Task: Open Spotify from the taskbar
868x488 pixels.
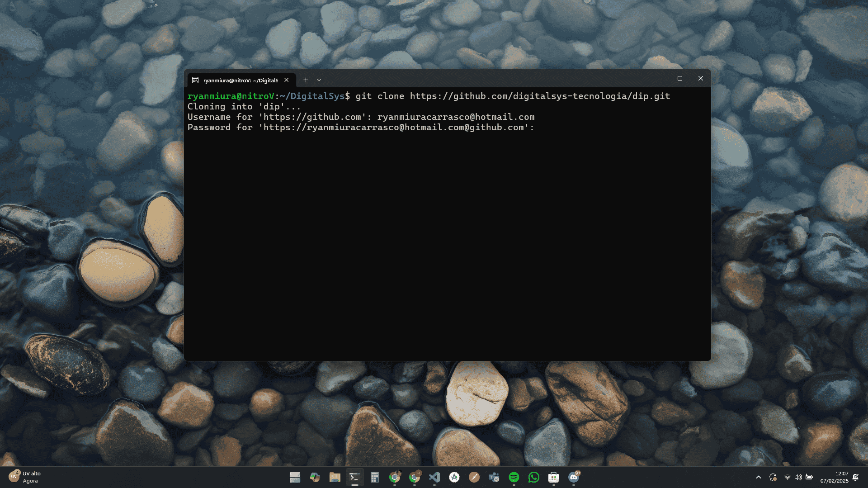Action: coord(514,477)
